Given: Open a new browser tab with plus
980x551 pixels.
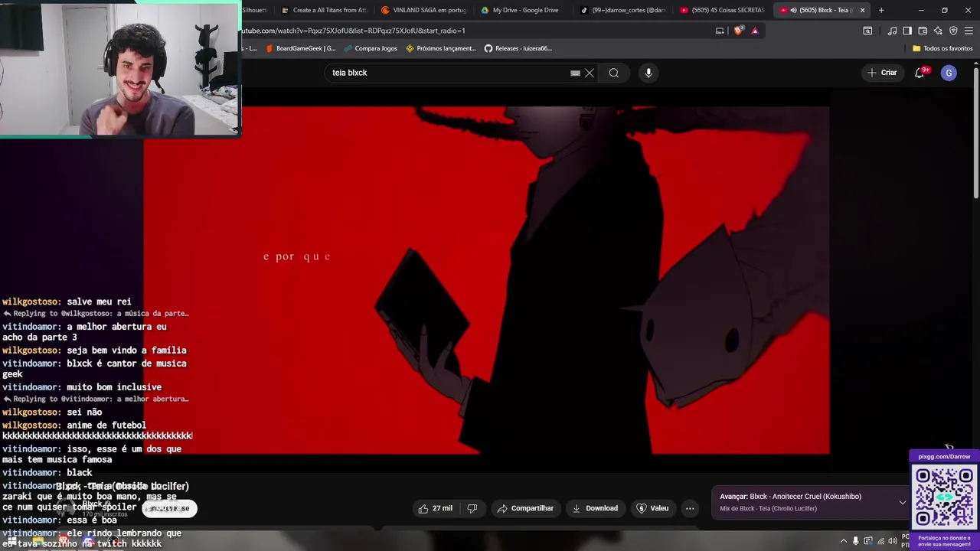Looking at the screenshot, I should click(881, 10).
